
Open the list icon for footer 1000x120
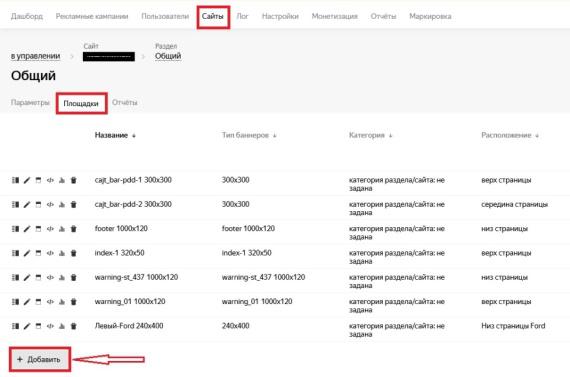[x=15, y=229]
